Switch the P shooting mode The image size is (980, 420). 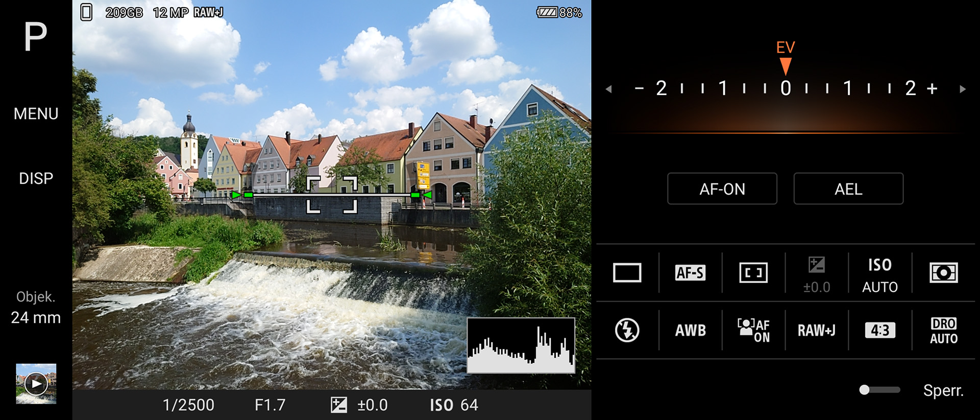point(36,37)
